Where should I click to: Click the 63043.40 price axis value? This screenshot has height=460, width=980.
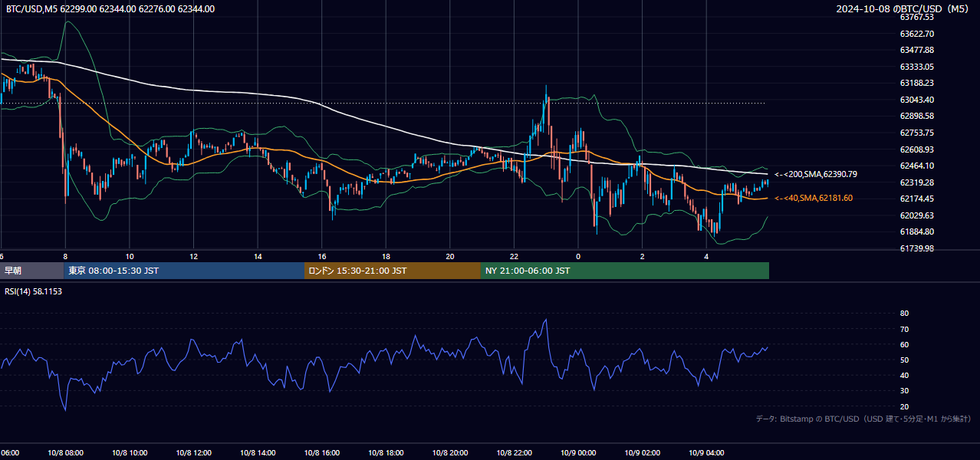(x=916, y=100)
